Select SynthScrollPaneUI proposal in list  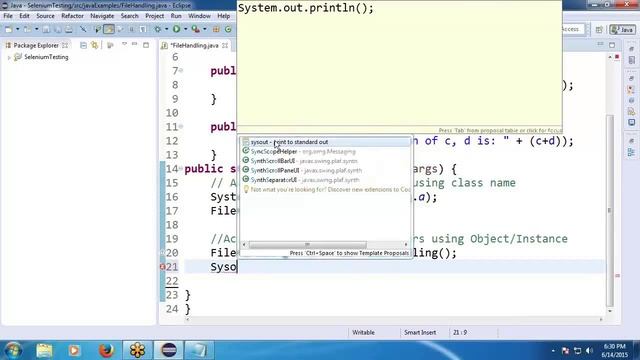click(x=325, y=170)
